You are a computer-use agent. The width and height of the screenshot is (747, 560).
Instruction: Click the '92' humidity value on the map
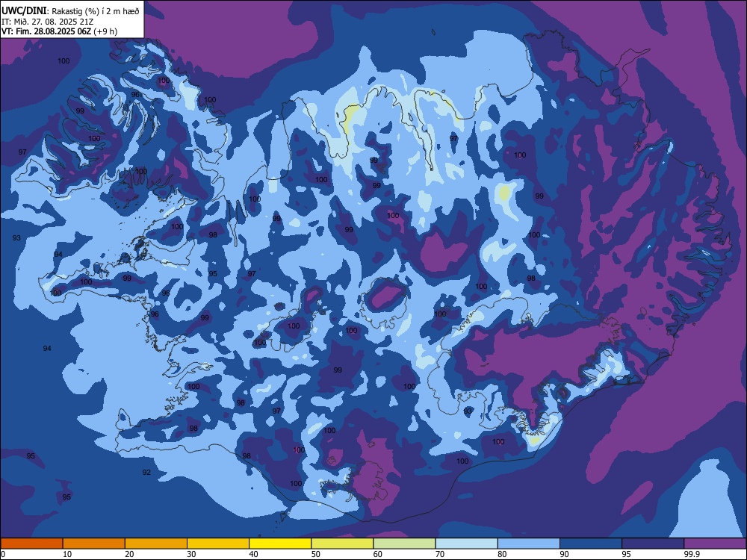146,473
